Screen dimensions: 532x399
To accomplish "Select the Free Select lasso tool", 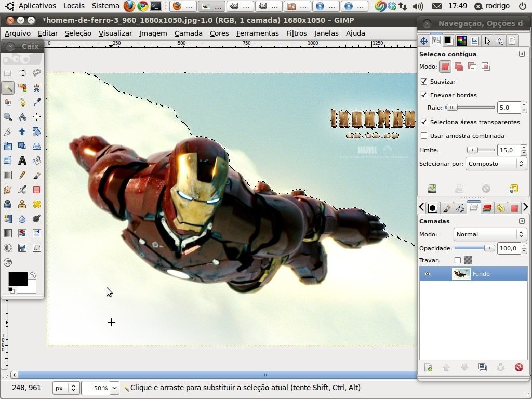I will tap(37, 73).
